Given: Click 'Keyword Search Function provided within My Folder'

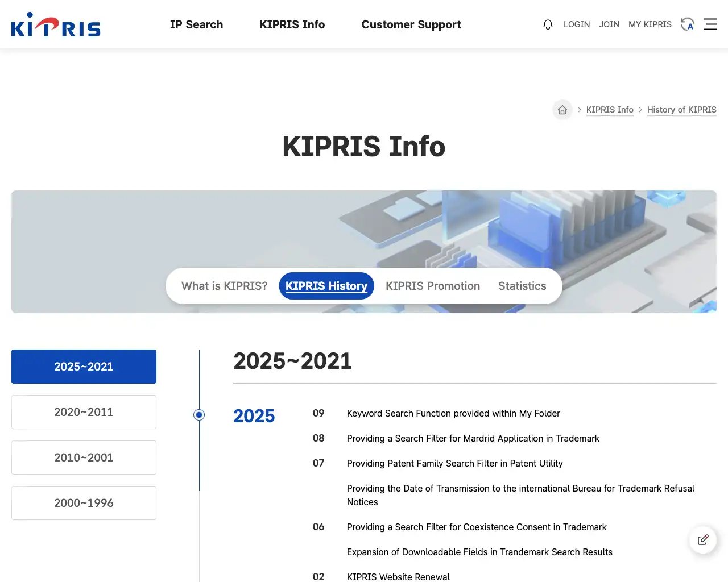Looking at the screenshot, I should [453, 414].
